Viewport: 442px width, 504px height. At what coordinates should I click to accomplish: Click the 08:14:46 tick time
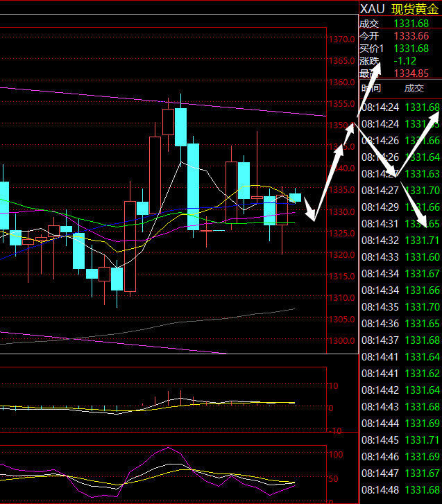click(x=380, y=457)
